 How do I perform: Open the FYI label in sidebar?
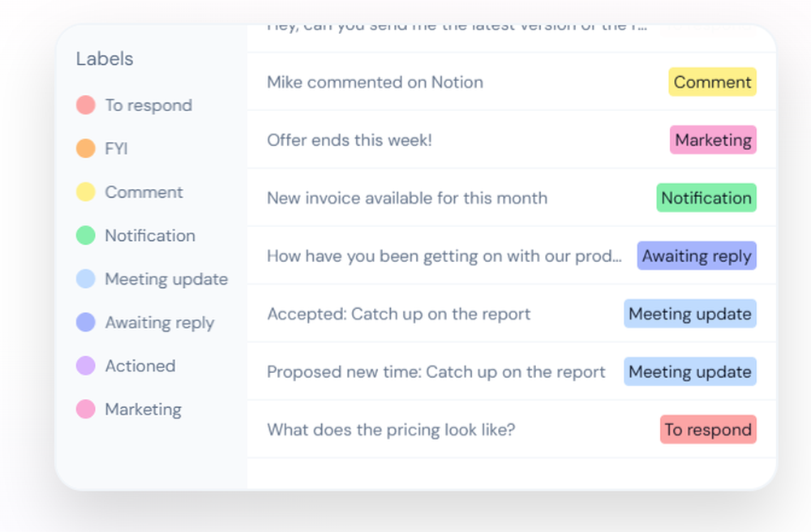pos(116,148)
